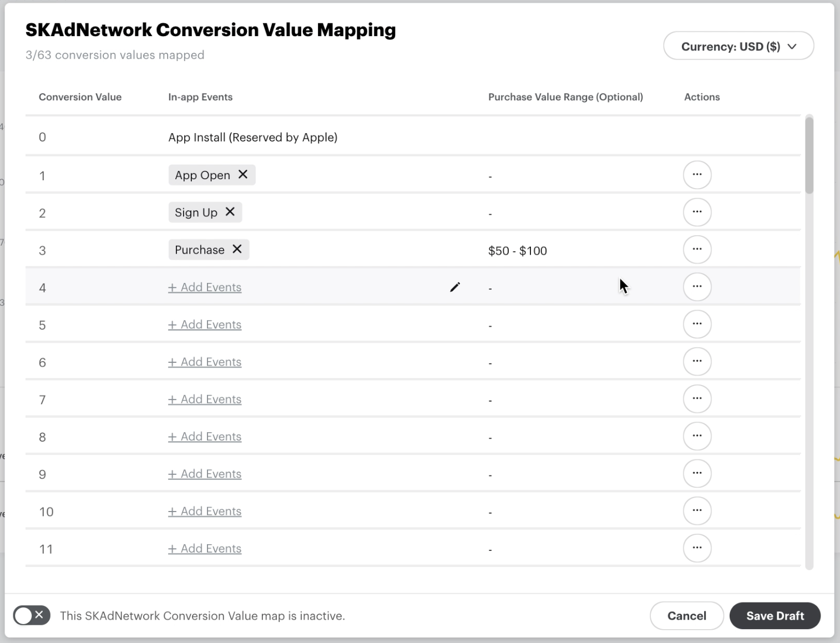
Task: Toggle actions menu for conversion value 5
Action: pos(697,324)
